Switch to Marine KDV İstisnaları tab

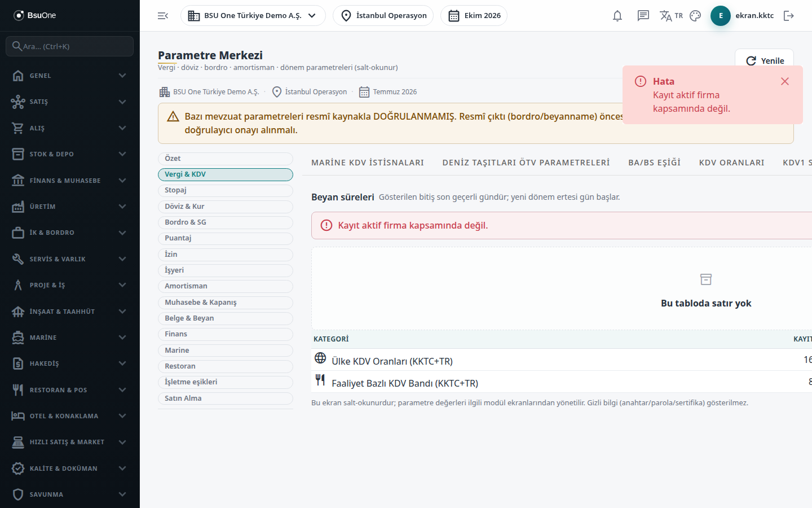[368, 163]
